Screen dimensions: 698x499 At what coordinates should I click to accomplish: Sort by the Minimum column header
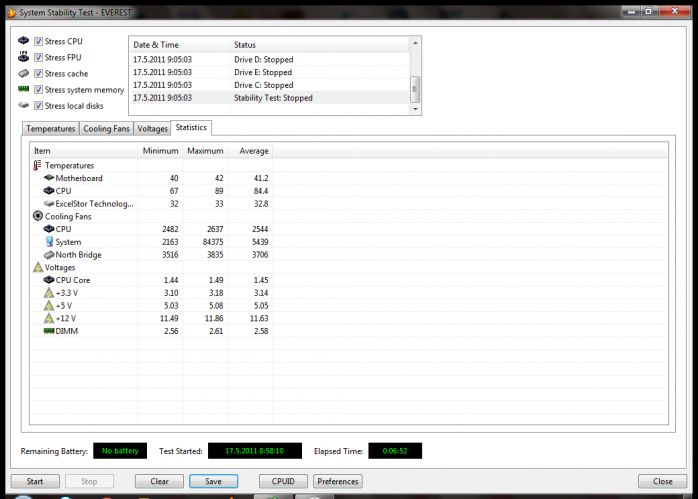[160, 151]
